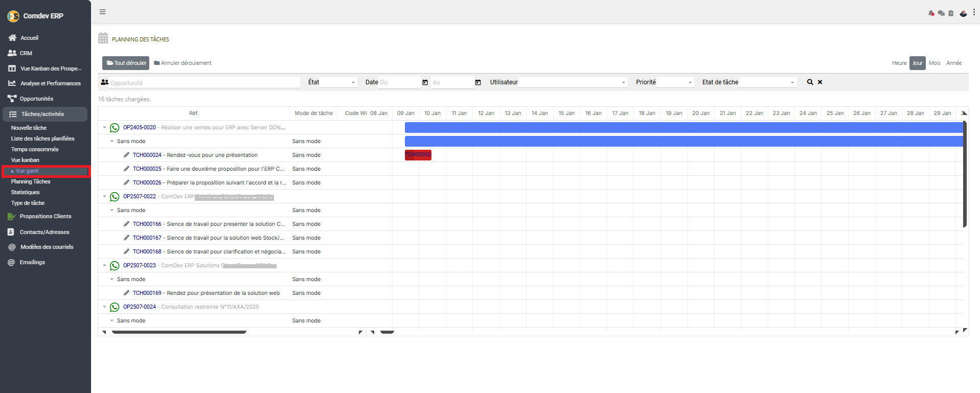Open Opportunités in sidebar

pyautogui.click(x=36, y=99)
